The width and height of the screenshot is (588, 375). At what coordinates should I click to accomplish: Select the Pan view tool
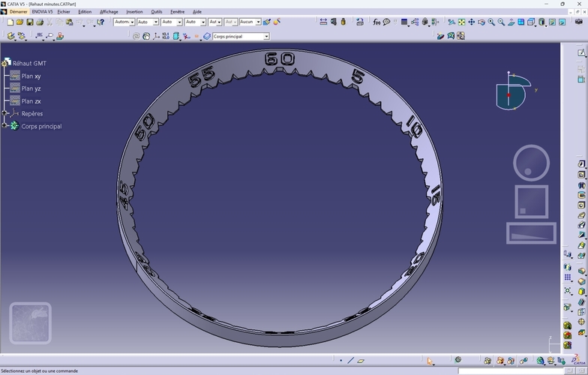click(471, 22)
